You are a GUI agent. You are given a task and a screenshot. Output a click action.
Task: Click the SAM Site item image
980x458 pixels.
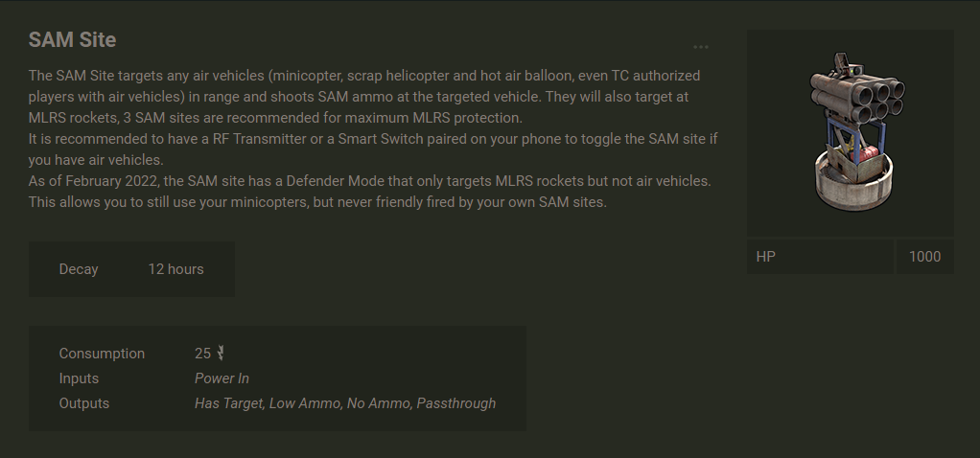pyautogui.click(x=850, y=133)
